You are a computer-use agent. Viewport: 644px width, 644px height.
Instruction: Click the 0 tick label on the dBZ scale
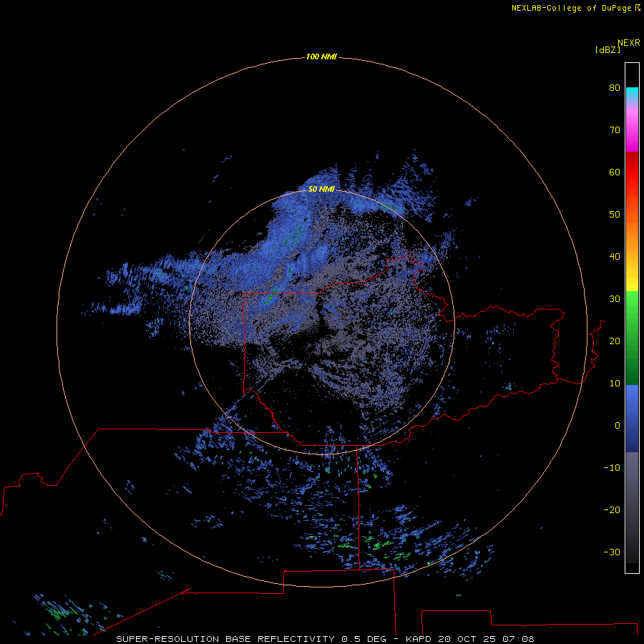tap(618, 426)
